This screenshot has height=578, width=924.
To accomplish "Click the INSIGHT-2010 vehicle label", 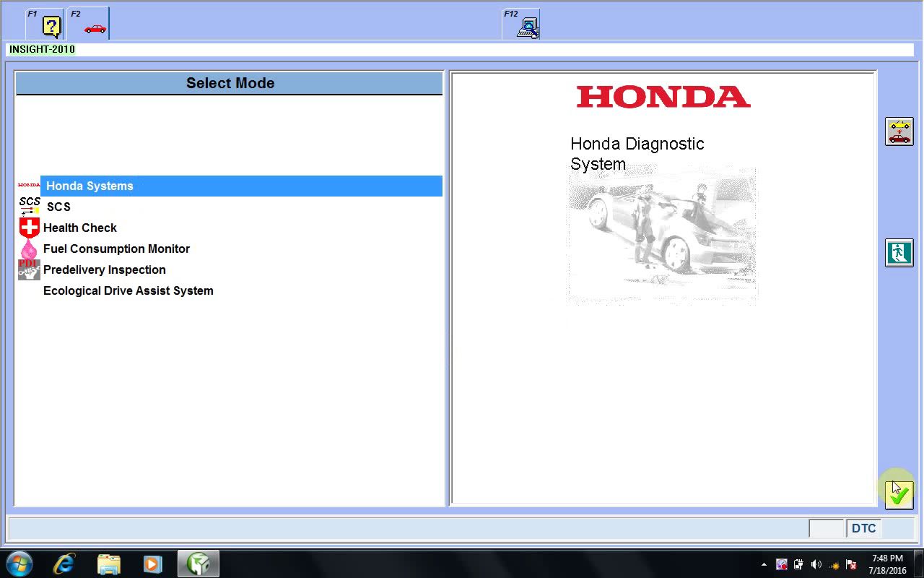I will [42, 49].
